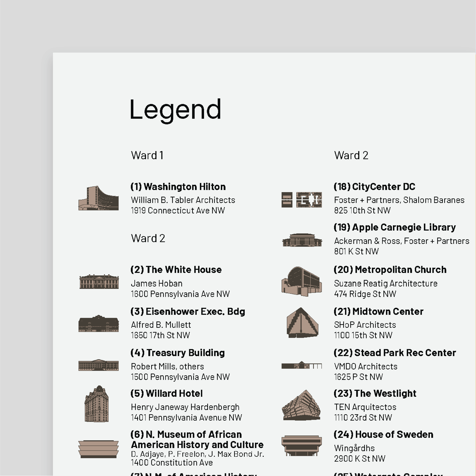Click the 1919 Connecticut Ave NW address
The image size is (476, 476).
click(x=178, y=211)
